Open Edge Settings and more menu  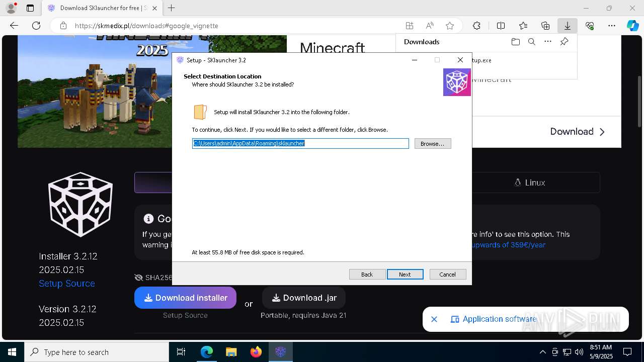pos(612,26)
